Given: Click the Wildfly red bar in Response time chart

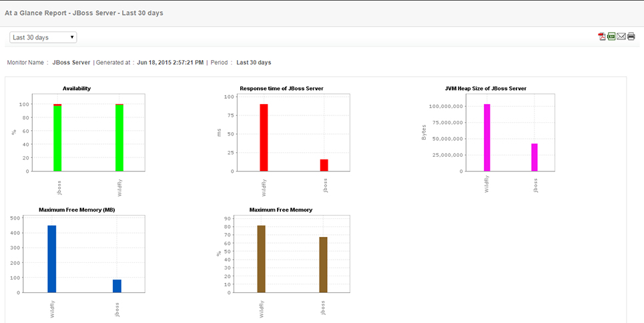Looking at the screenshot, I should point(264,137).
